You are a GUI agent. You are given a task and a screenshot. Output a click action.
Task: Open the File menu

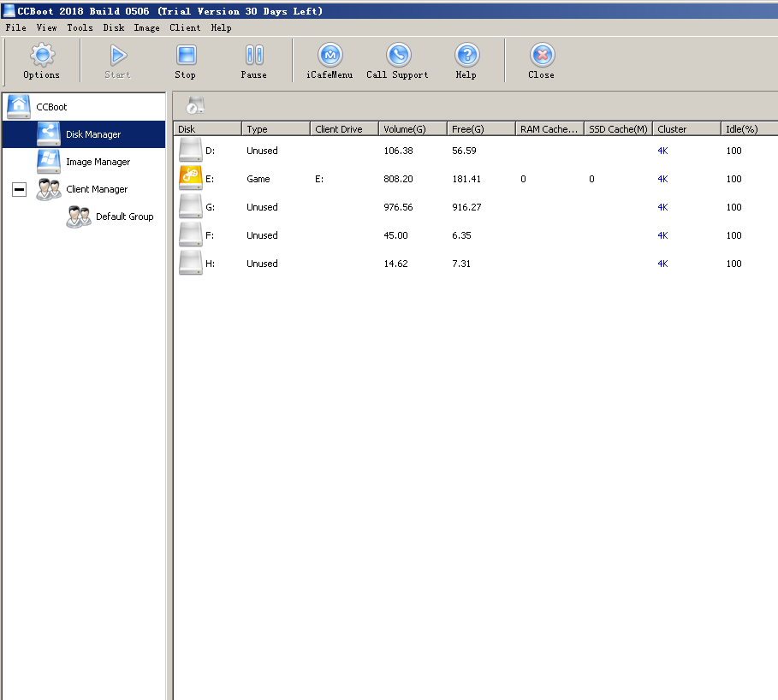(16, 27)
